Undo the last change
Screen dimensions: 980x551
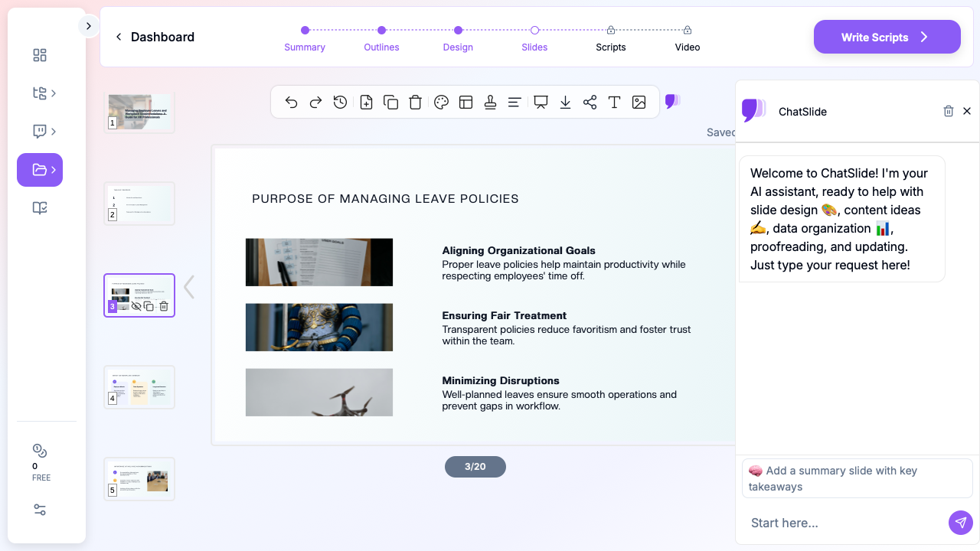[x=291, y=102]
